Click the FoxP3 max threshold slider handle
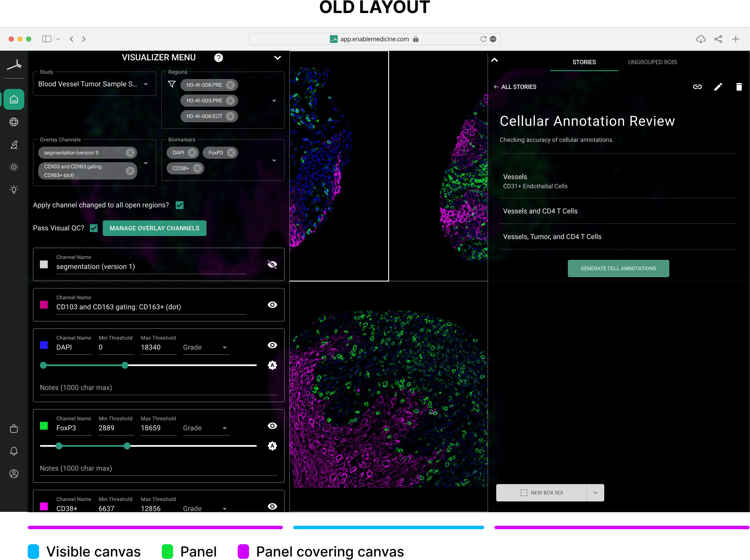Viewport: 750px width, 560px height. pos(127,446)
